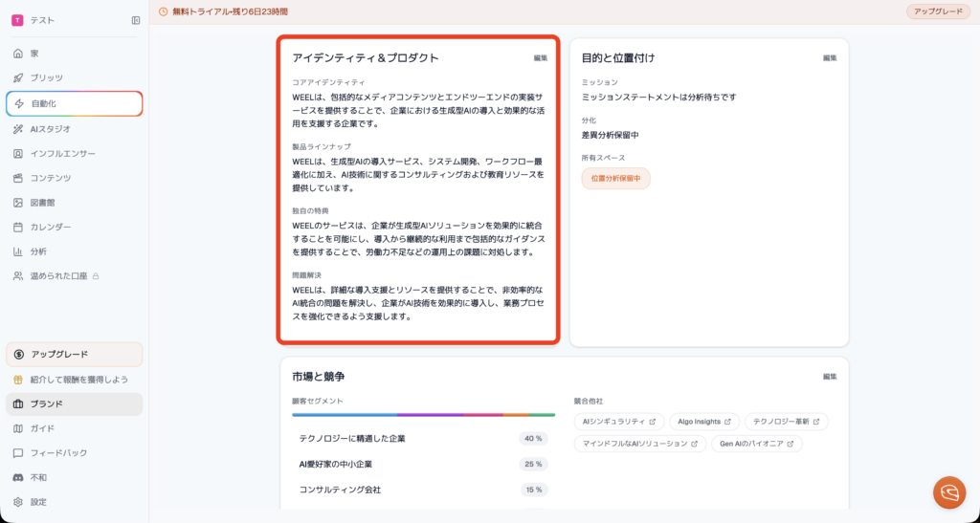This screenshot has width=980, height=523.
Task: Click the magic wand icon beside AIスタジオ
Action: [x=18, y=129]
